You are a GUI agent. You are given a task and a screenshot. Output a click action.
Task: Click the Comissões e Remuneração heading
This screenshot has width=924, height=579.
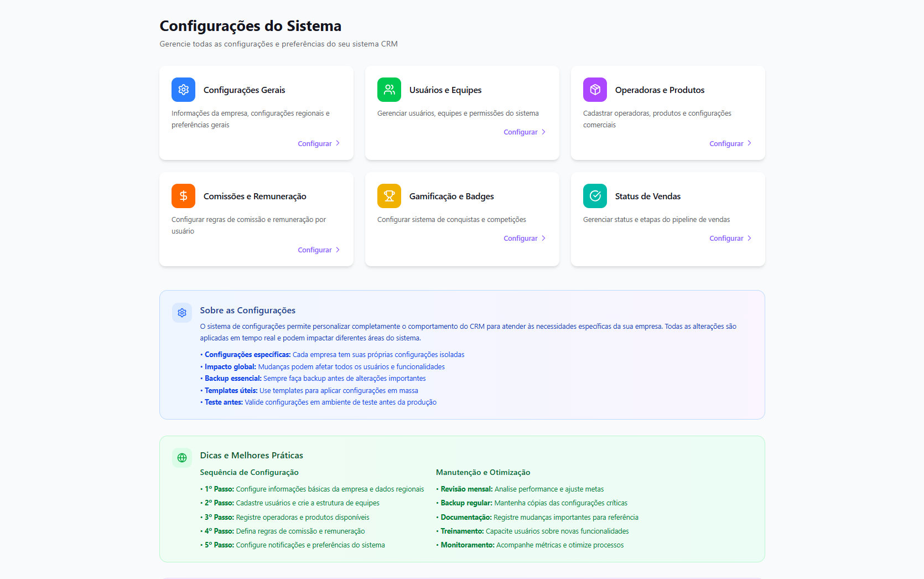(255, 197)
